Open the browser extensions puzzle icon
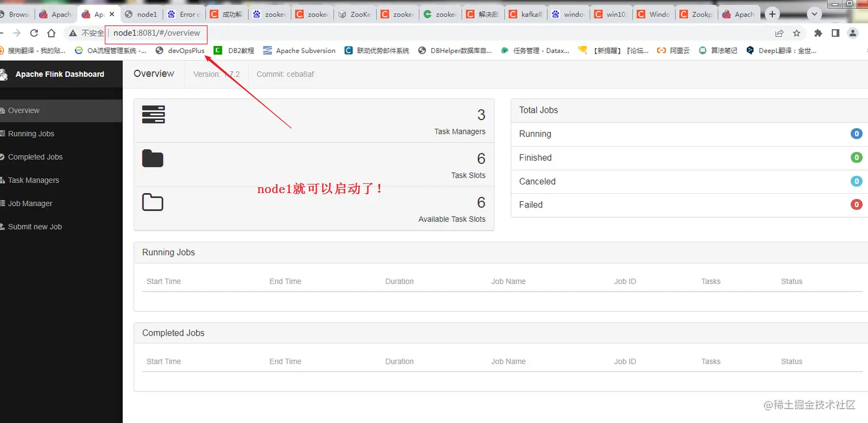This screenshot has height=423, width=868. pos(819,33)
